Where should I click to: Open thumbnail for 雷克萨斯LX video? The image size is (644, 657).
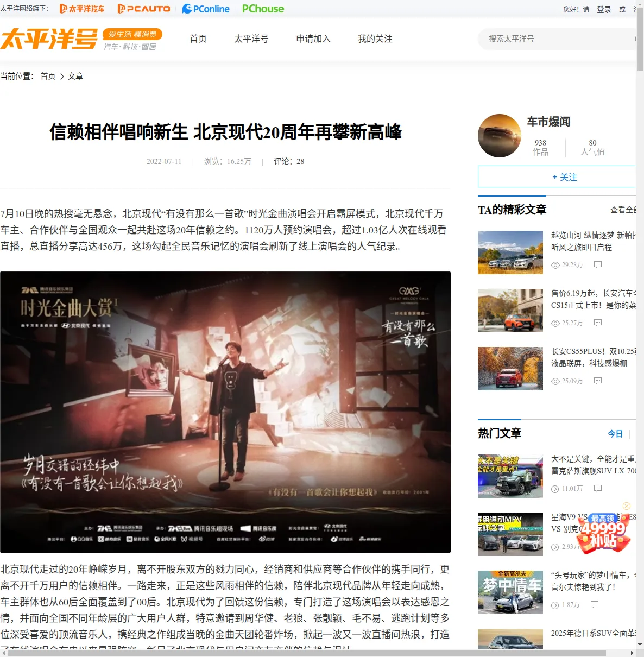510,476
